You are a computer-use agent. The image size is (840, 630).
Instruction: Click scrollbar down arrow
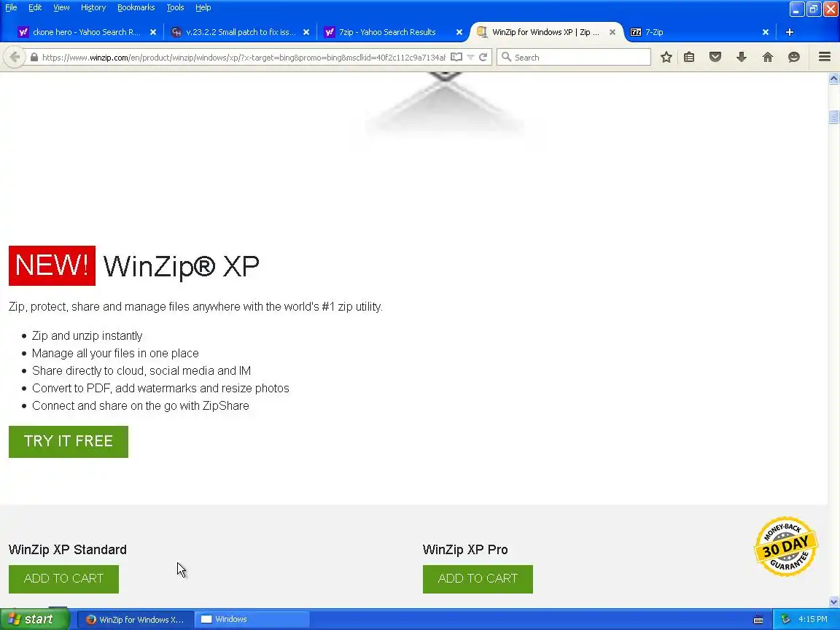click(x=833, y=602)
